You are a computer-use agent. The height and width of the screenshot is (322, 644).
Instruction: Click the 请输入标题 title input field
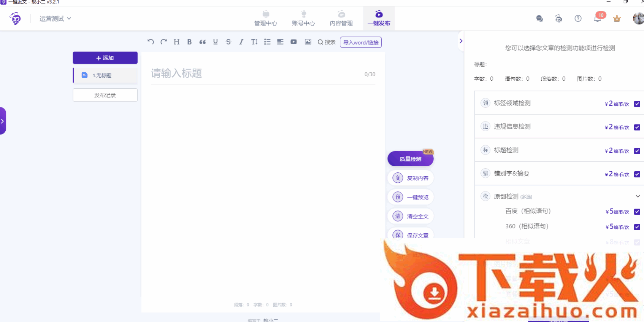(x=255, y=73)
